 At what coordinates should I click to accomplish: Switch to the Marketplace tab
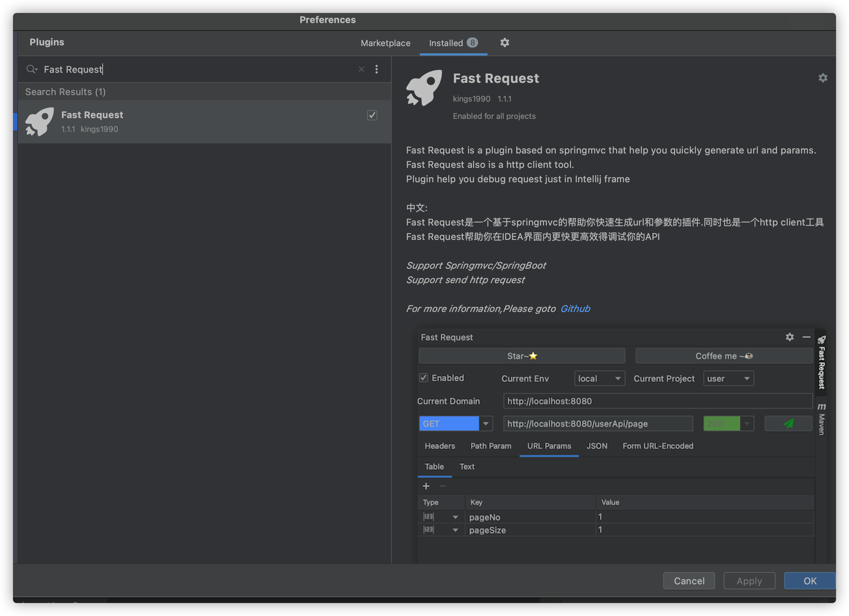(x=385, y=43)
